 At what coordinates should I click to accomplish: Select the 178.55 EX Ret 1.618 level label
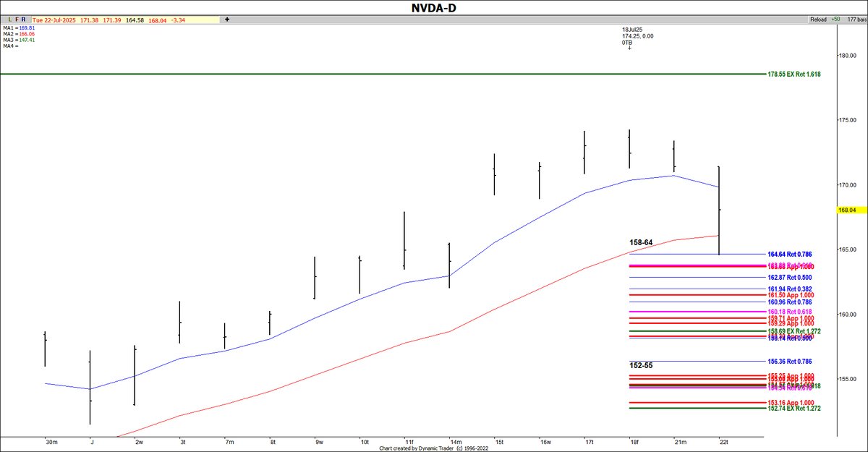point(794,74)
